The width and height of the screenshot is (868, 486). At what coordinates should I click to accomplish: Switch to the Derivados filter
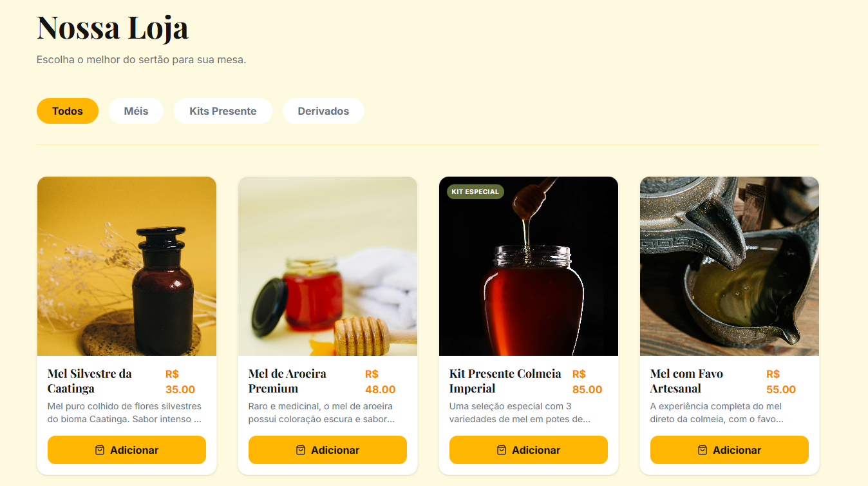pos(323,111)
